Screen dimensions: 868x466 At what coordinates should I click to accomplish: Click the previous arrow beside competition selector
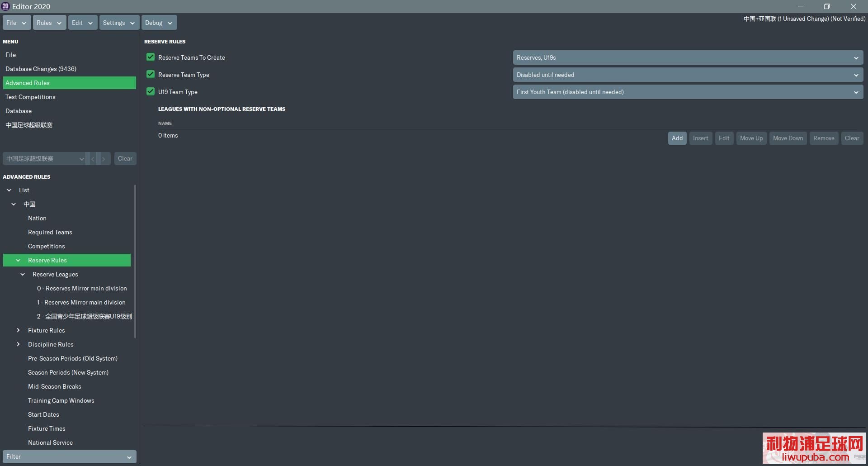click(x=93, y=159)
